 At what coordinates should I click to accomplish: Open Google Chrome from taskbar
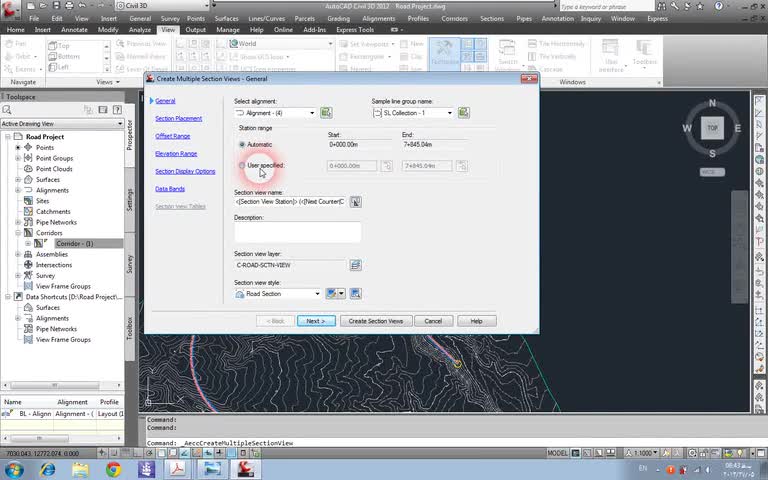pos(113,470)
